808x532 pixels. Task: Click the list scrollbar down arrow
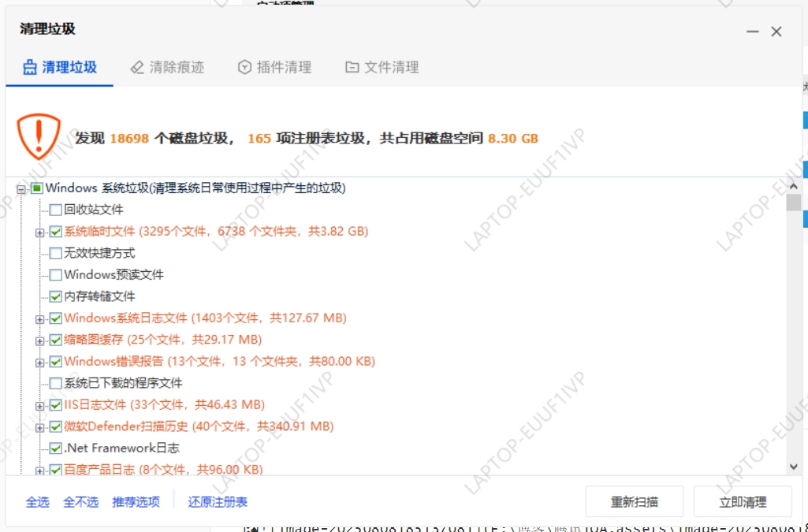(794, 467)
